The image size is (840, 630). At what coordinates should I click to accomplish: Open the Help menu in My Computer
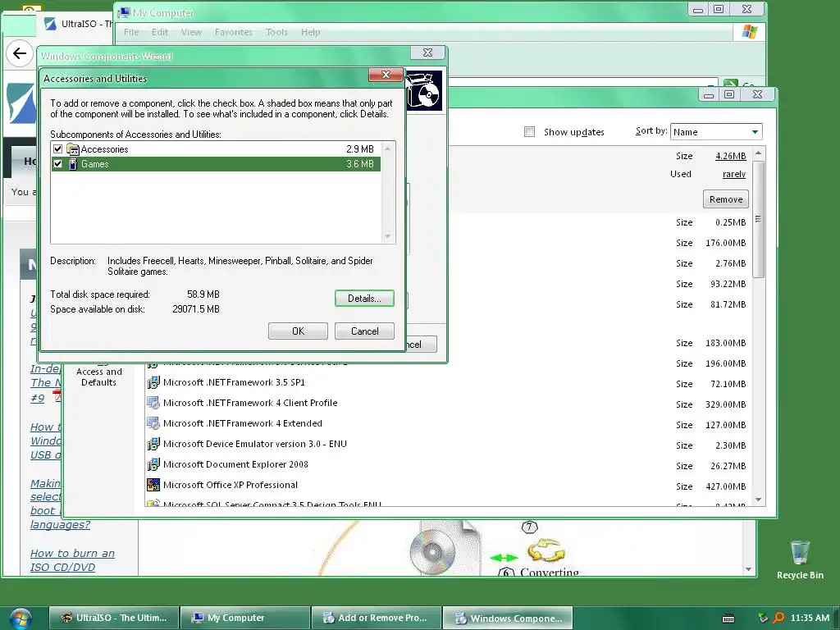click(311, 32)
